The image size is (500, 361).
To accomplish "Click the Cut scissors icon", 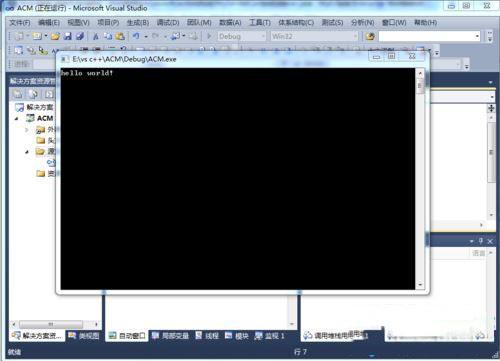I will [x=96, y=36].
